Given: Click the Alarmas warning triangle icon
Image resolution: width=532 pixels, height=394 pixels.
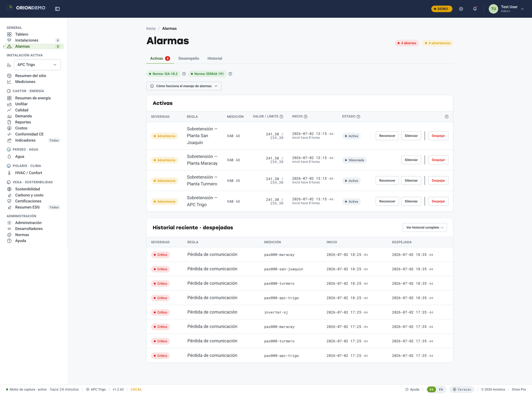Looking at the screenshot, I should tap(9, 46).
